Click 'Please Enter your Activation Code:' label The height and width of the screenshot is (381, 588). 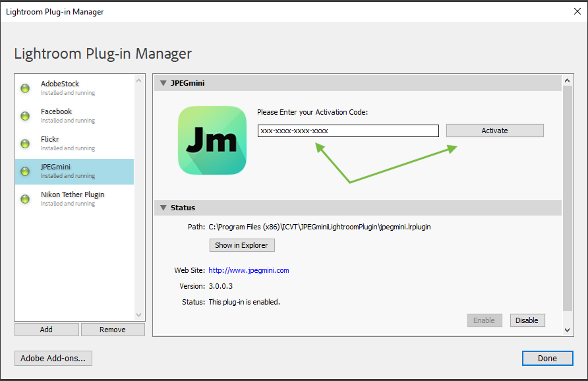coord(312,112)
